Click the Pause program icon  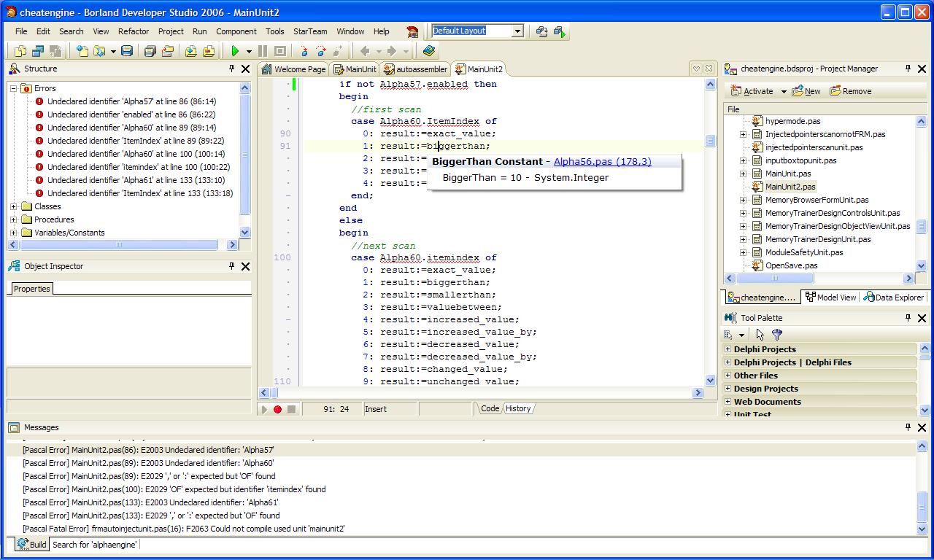tap(263, 51)
